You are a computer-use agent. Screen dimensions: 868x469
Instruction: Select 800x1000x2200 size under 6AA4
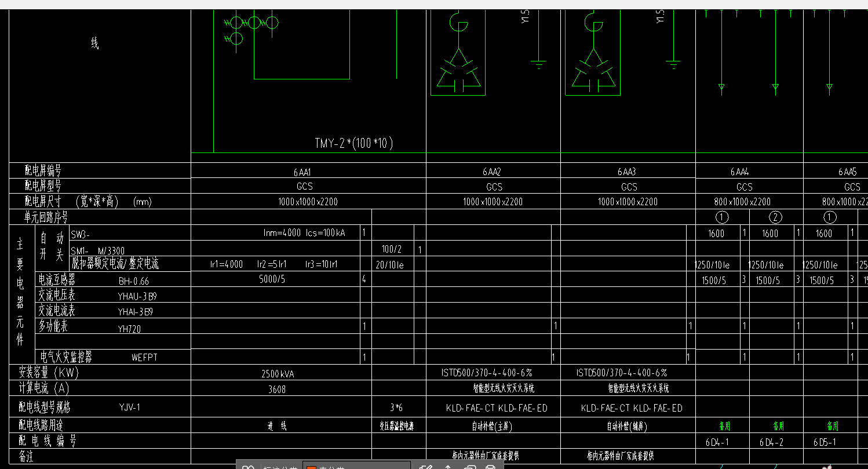pyautogui.click(x=742, y=202)
